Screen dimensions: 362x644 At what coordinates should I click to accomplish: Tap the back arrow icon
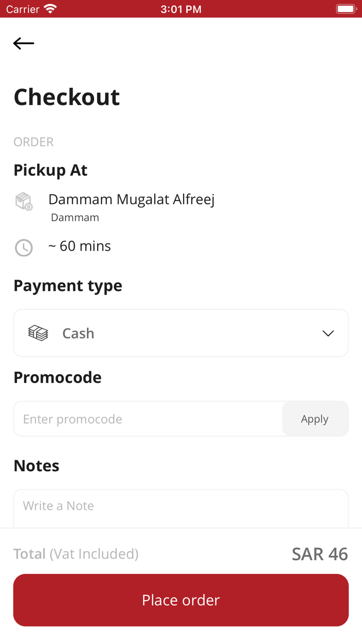[24, 43]
